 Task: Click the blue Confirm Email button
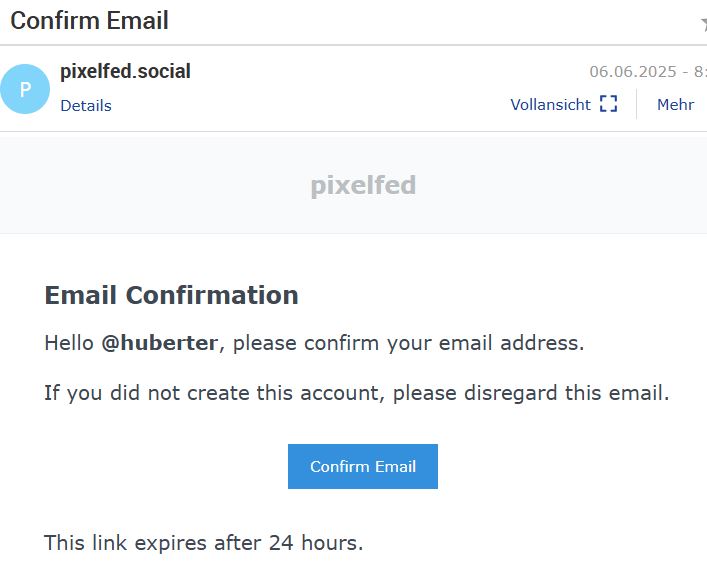[x=363, y=466]
